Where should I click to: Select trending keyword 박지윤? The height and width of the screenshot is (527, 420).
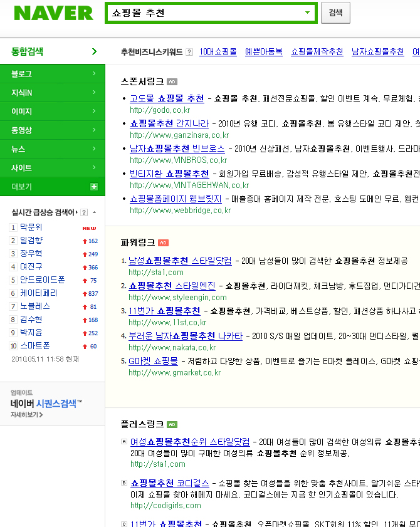click(31, 332)
